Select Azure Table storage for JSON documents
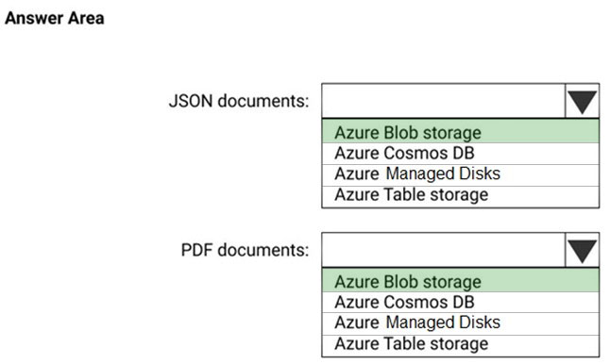This screenshot has width=610, height=364. [460, 196]
